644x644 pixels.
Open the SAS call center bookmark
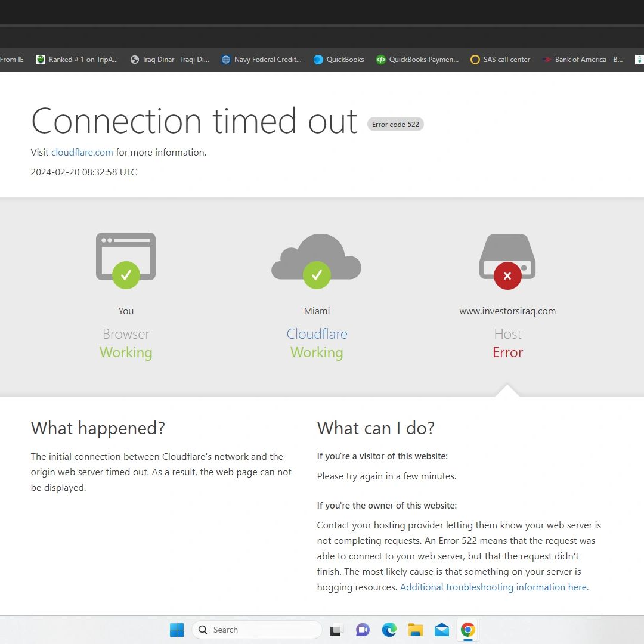(x=500, y=60)
